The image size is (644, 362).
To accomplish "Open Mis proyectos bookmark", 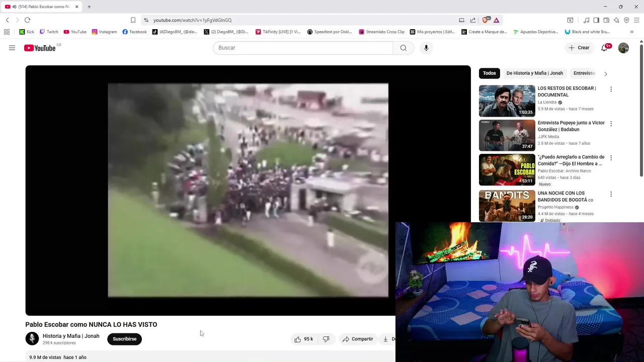I will pos(432,32).
